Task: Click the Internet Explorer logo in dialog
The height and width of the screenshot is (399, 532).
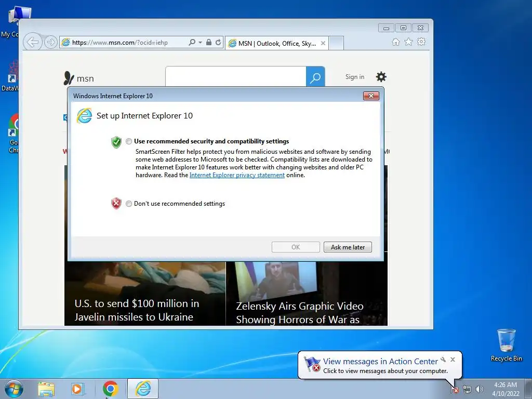Action: pos(84,116)
